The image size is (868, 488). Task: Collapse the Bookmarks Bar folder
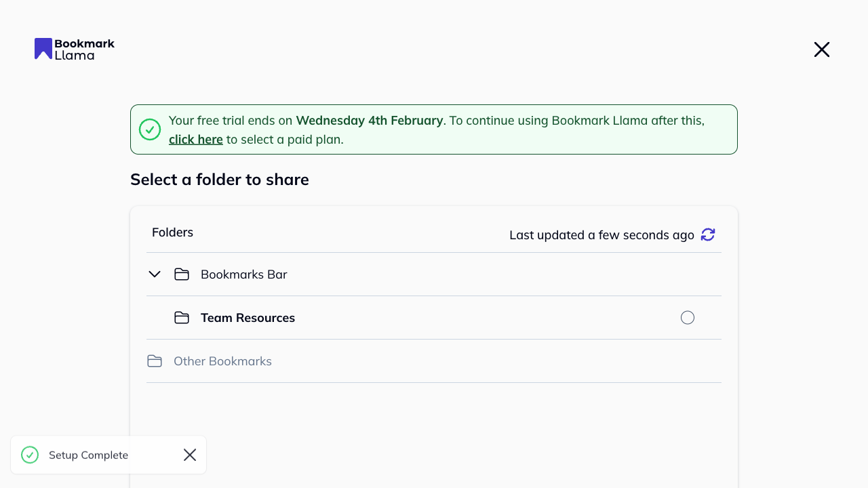pyautogui.click(x=154, y=274)
